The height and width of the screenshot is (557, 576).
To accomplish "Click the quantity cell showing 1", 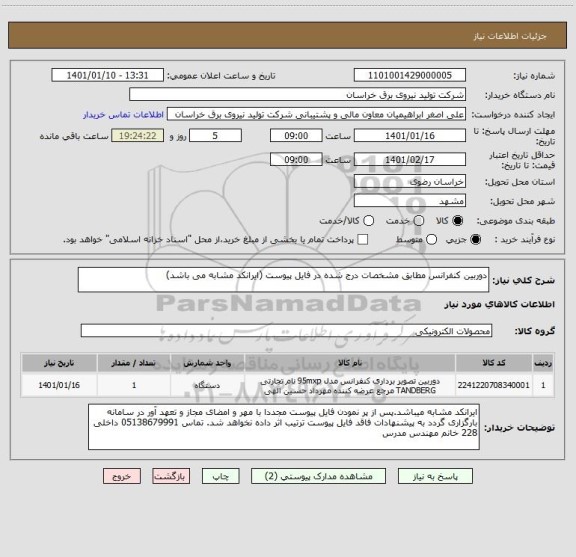I will [134, 385].
